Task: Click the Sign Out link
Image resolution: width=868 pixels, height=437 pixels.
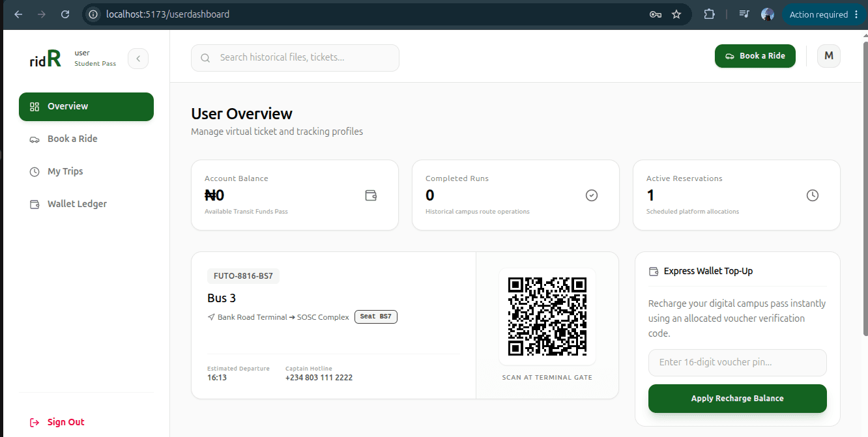Action: [57, 422]
